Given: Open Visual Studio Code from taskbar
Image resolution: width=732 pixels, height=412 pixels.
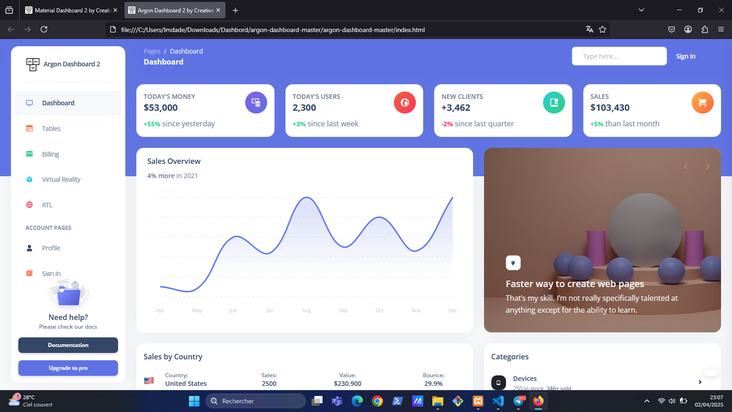Looking at the screenshot, I should point(498,401).
